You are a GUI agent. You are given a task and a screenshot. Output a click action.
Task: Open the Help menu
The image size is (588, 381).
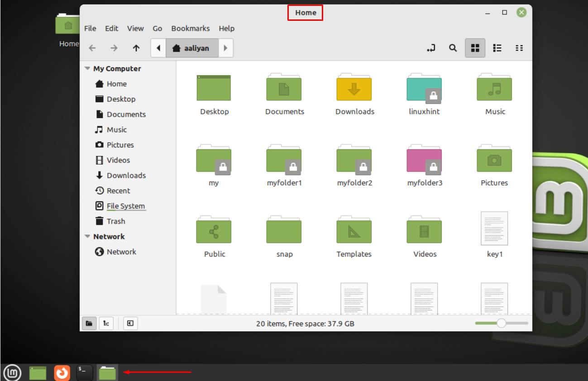pos(227,29)
